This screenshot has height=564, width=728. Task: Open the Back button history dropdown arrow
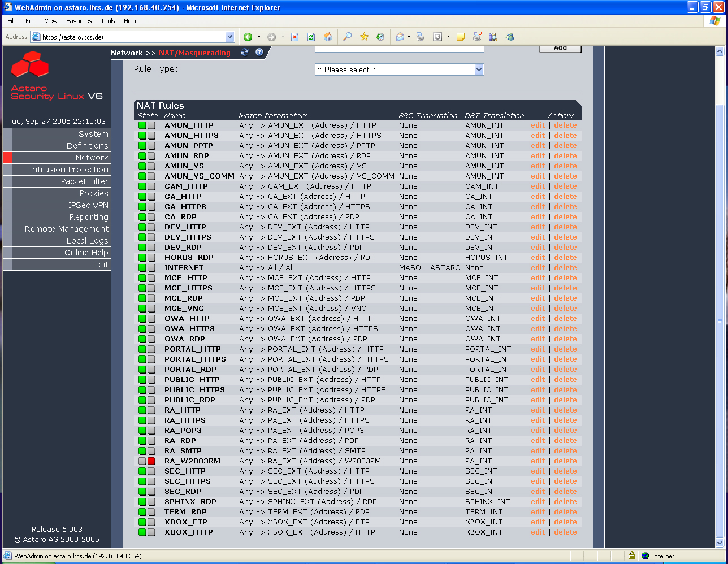pos(259,37)
